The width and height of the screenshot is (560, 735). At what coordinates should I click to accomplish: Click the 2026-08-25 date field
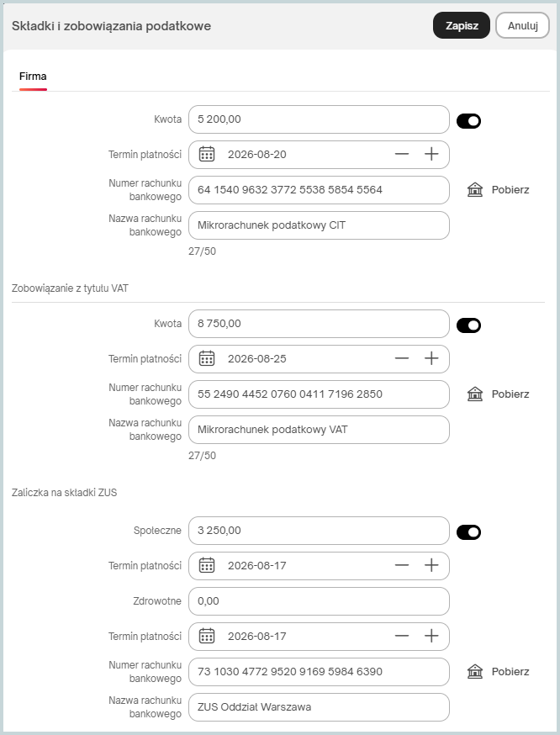[319, 359]
